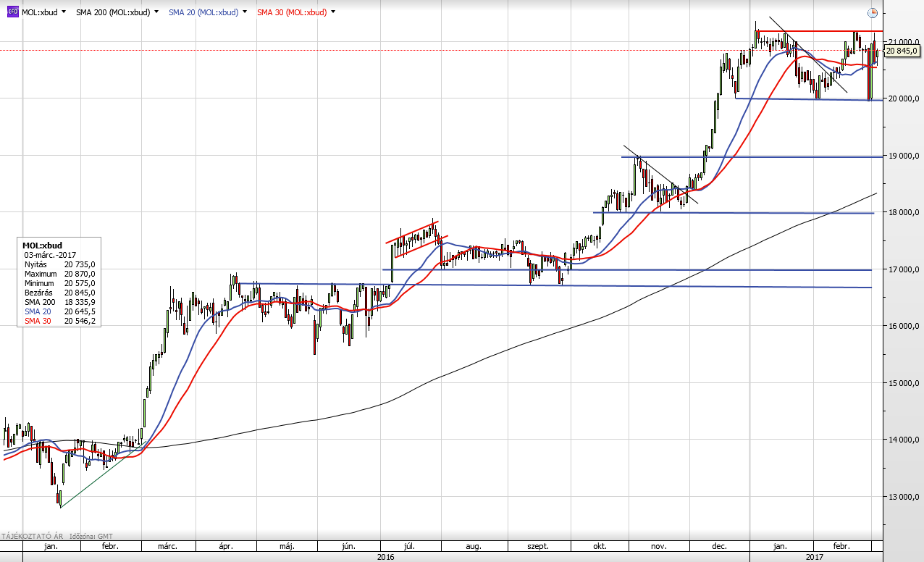Select the green trendline in January-February 2016
The height and width of the screenshot is (562, 924).
point(101,475)
